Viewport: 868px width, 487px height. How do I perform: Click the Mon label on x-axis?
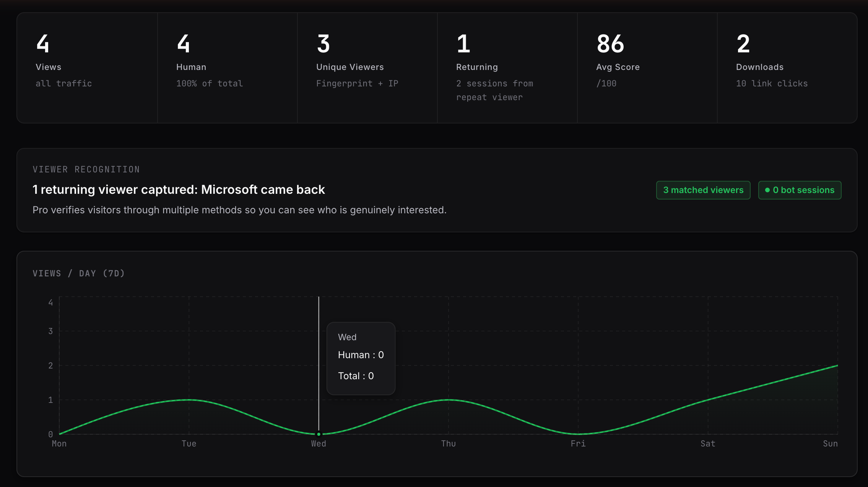pyautogui.click(x=59, y=444)
